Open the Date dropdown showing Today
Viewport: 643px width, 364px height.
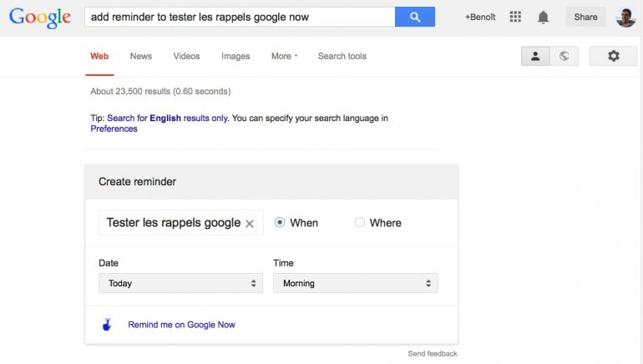(180, 283)
